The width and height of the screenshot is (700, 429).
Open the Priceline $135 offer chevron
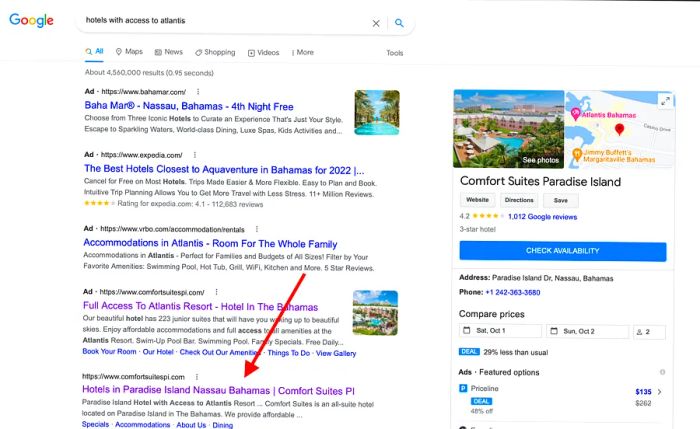659,392
